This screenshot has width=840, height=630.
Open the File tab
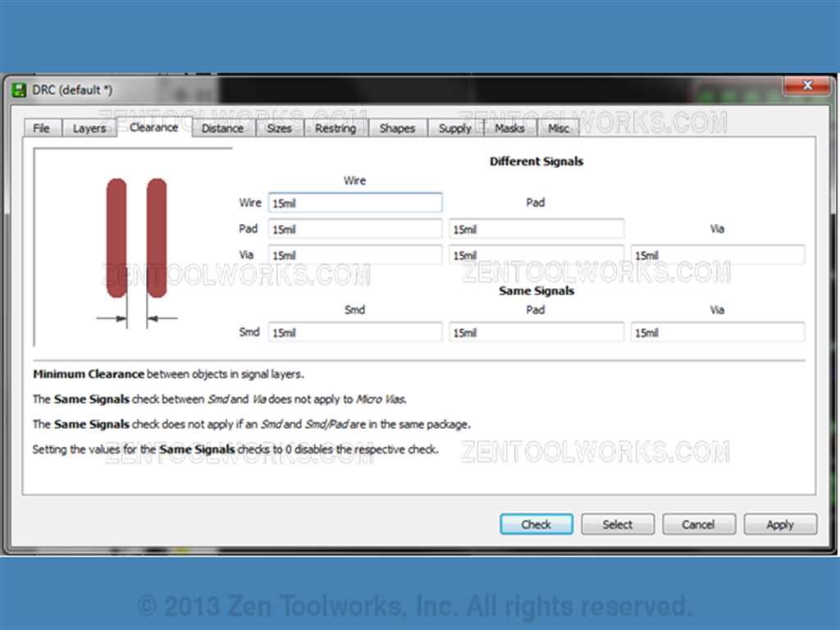(x=41, y=128)
